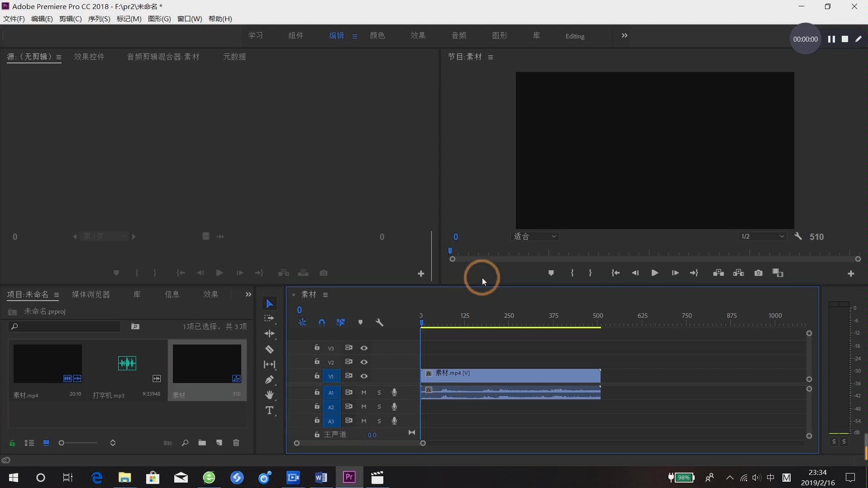Image resolution: width=868 pixels, height=488 pixels.
Task: Open program monitor settings wrench
Action: click(798, 236)
